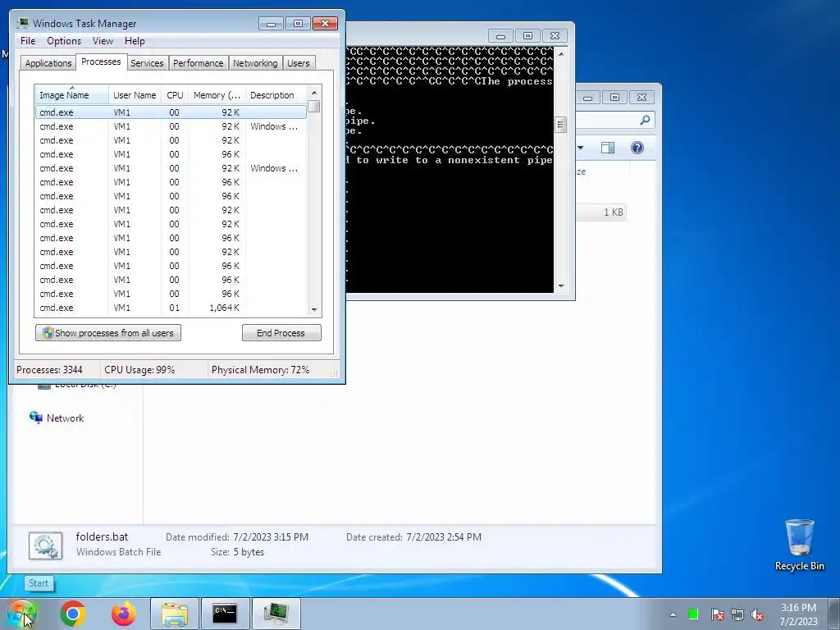Viewport: 840px width, 630px height.
Task: Open the Explorer view options dropdown arrow
Action: [581, 148]
